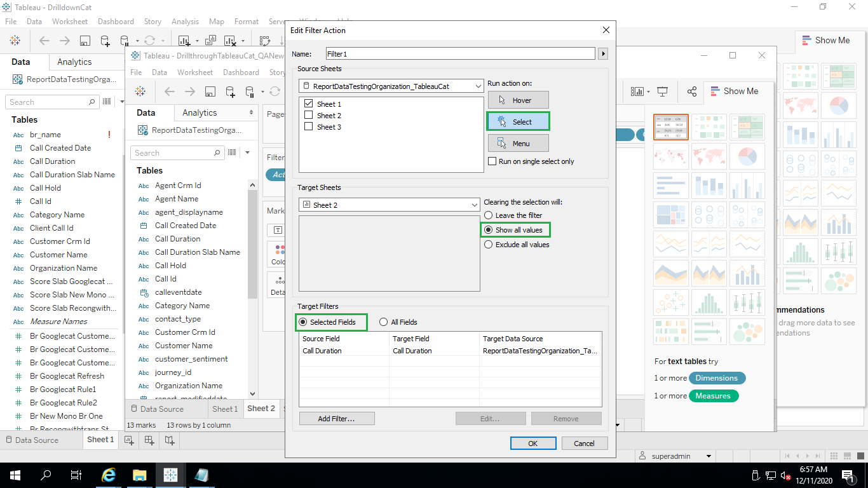Click New Dashboard icon beside Sheet 1 tab
Viewport: 868px width, 488px height.
[149, 440]
